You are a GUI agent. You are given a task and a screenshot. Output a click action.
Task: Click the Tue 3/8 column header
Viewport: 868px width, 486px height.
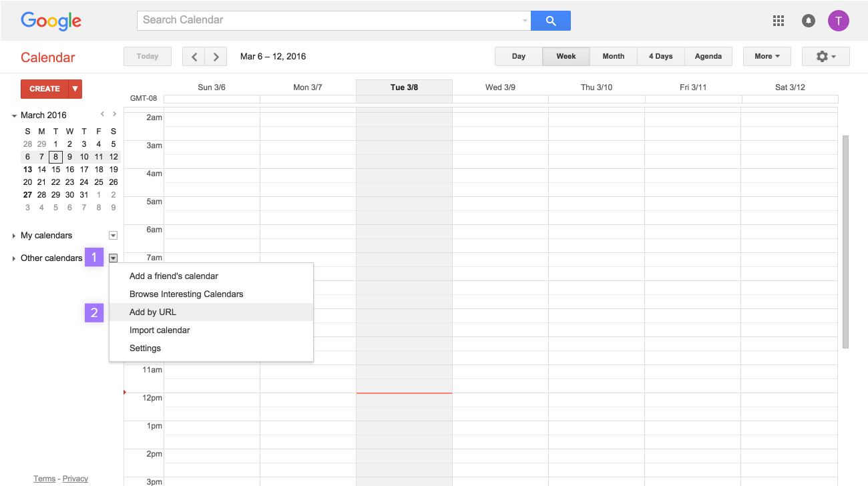click(x=404, y=87)
